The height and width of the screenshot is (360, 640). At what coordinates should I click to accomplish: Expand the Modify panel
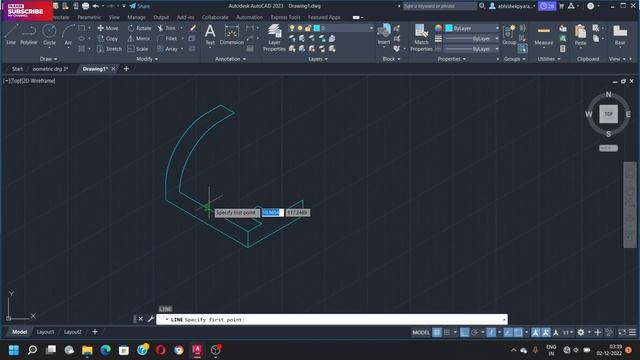[x=147, y=59]
